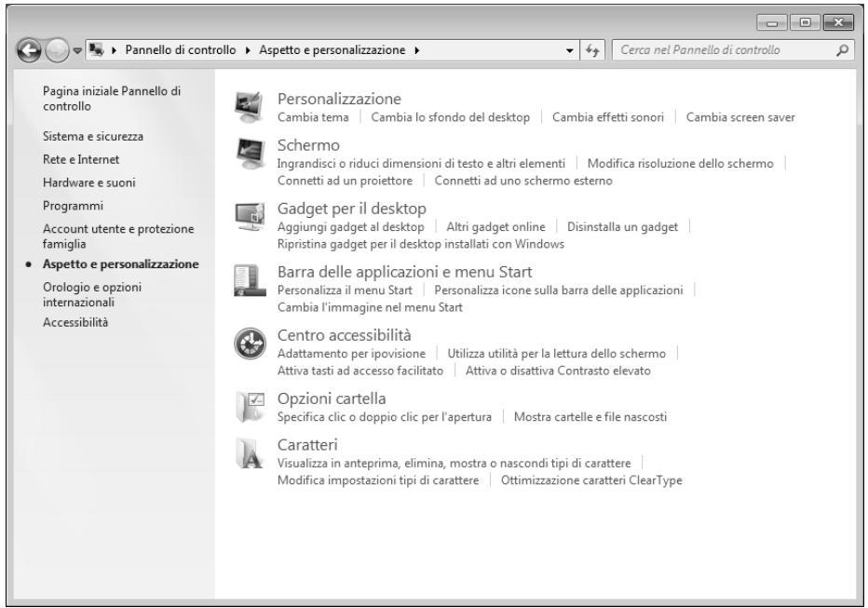The height and width of the screenshot is (608, 868).
Task: Expand the address bar history dropdown
Action: (x=570, y=50)
